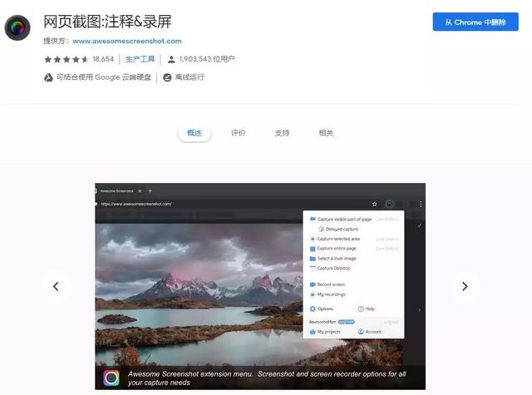Show next screenshot with right arrow

(465, 286)
